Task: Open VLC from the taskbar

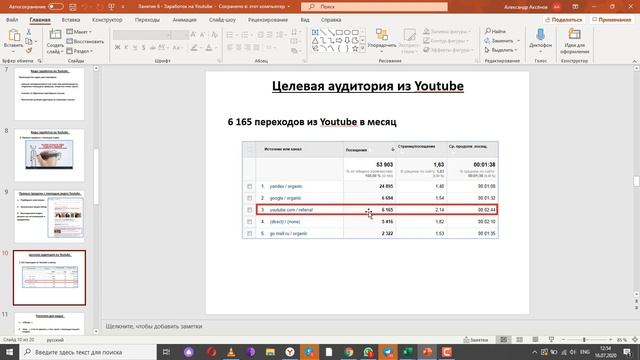Action: pos(231,352)
